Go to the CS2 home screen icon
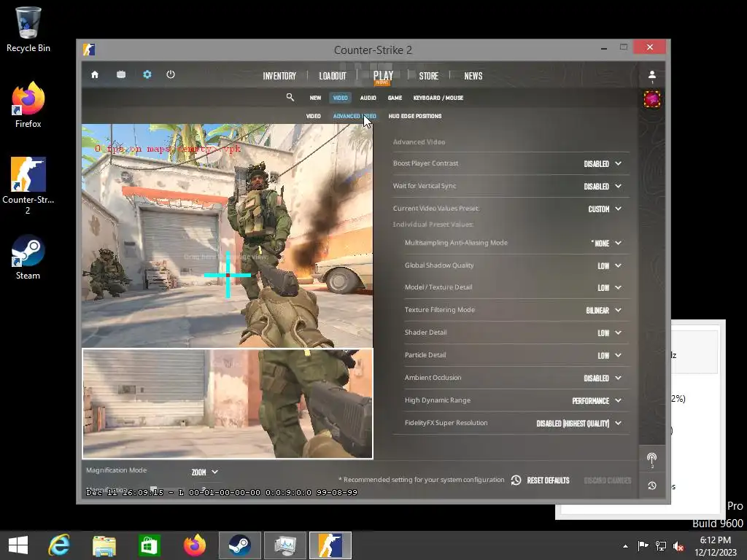 coord(95,75)
